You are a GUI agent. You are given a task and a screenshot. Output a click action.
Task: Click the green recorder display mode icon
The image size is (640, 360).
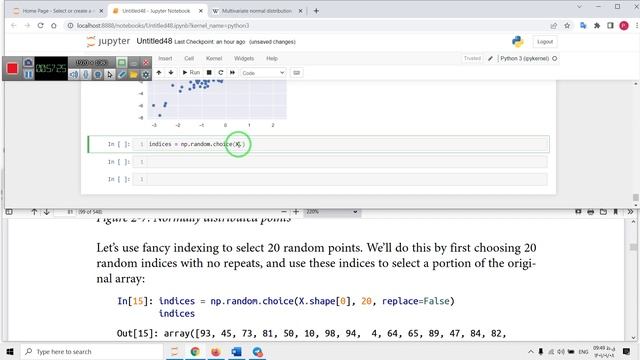[122, 62]
